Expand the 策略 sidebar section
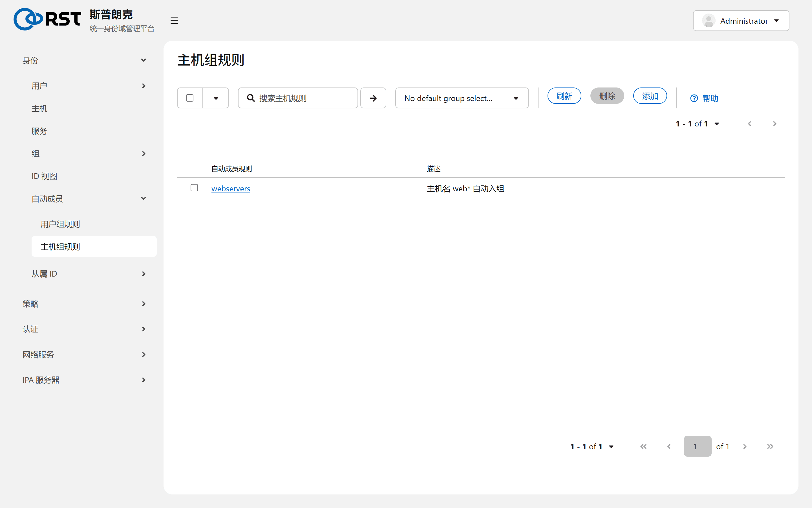This screenshot has height=508, width=812. point(84,304)
